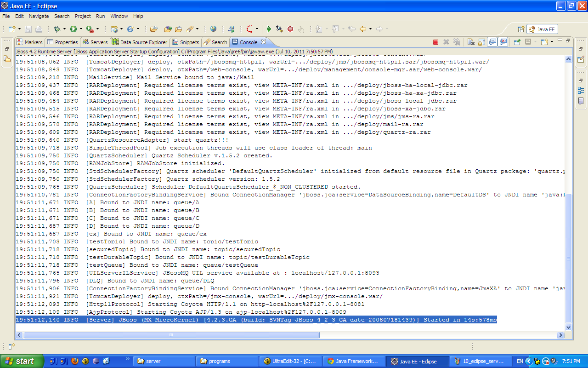
Task: Run the application with the green Run icon
Action: 73,29
